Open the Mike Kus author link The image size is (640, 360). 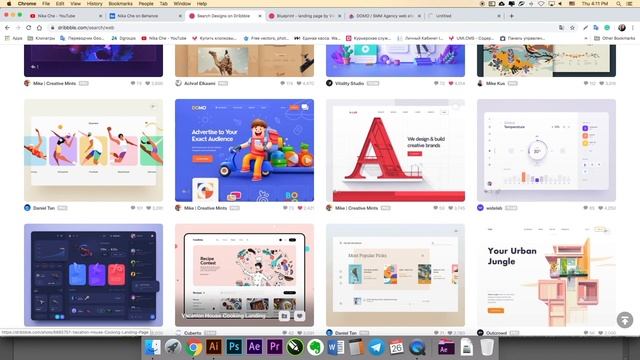click(496, 83)
